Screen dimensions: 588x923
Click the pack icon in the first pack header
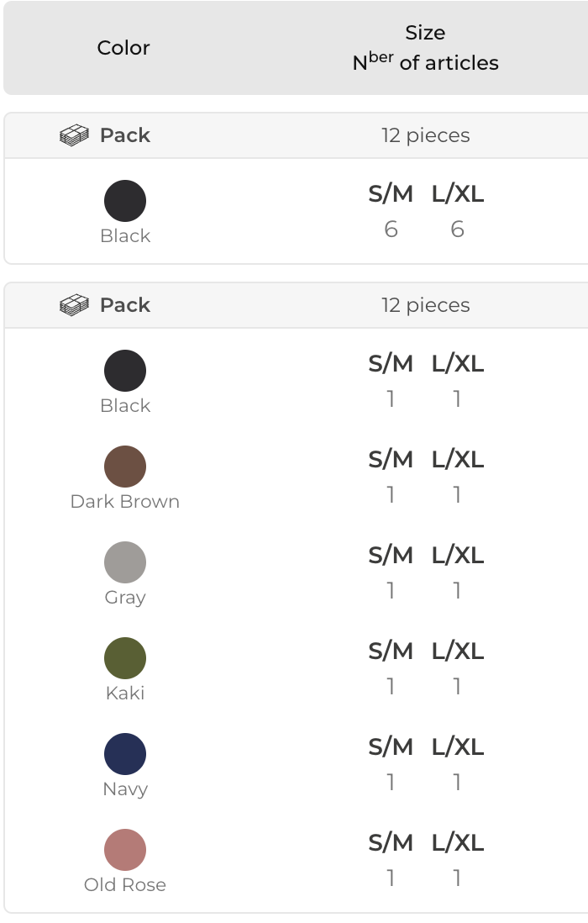[x=75, y=135]
